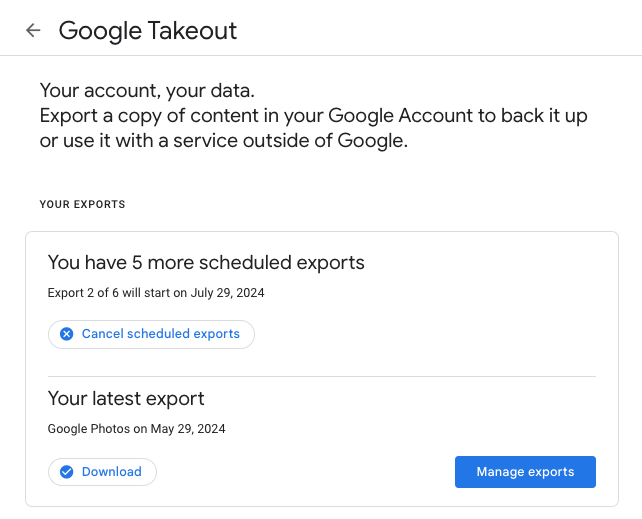The image size is (642, 519).
Task: Click 'Google Photos on May 29, 2024' text
Action: (136, 429)
